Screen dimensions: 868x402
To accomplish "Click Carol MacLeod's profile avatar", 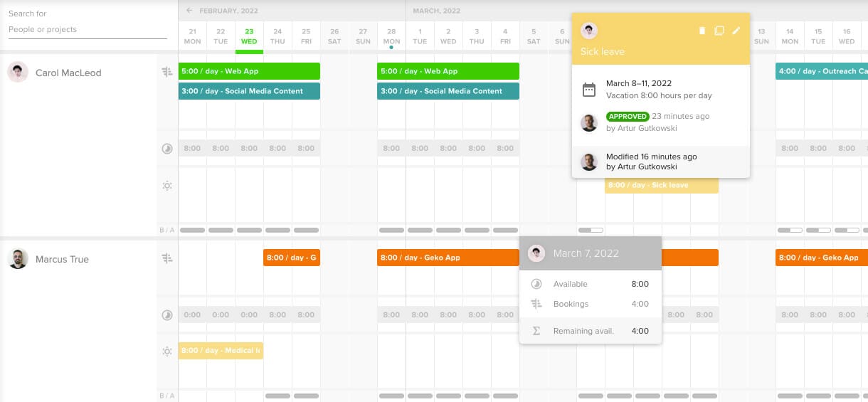I will pos(18,72).
